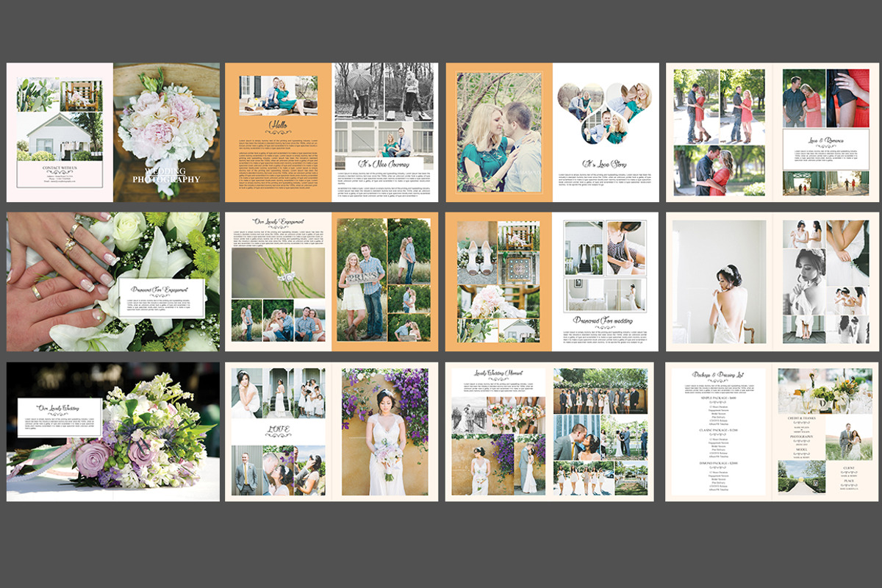Select the heart-shaped photo collage
The image size is (882, 588).
605,114
